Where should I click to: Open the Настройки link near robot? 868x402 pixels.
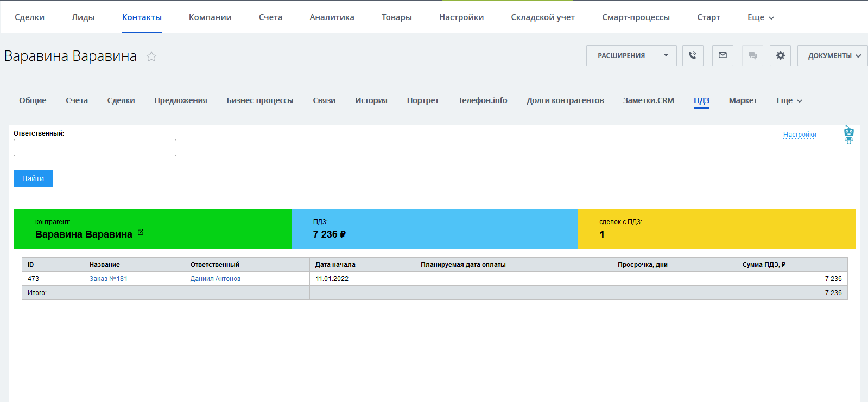800,135
